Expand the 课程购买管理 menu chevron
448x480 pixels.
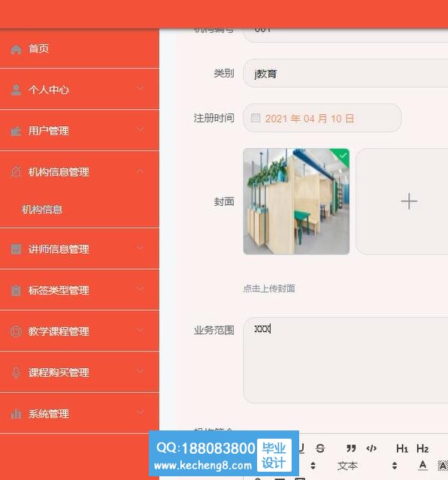[140, 371]
